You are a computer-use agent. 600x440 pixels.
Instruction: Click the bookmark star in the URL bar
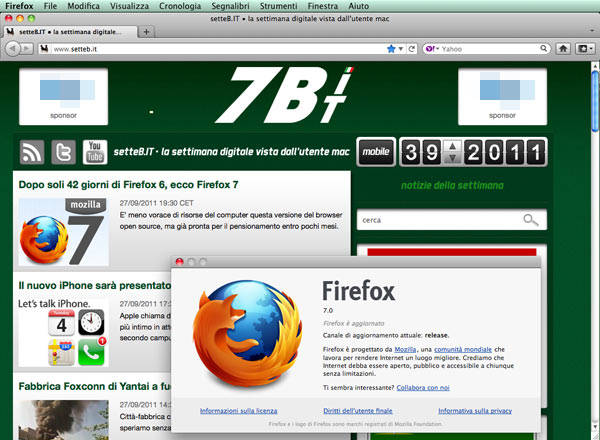392,48
